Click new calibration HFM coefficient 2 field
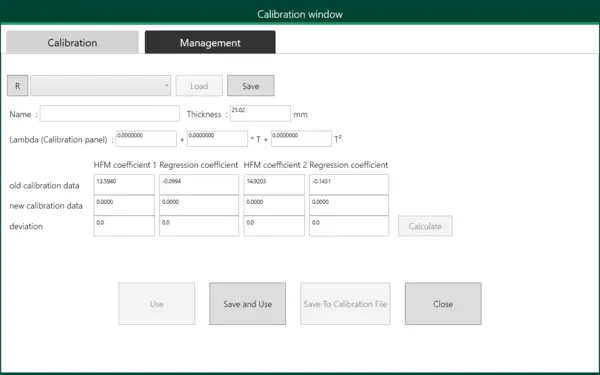Screen dimensions: 600x375 (274, 205)
